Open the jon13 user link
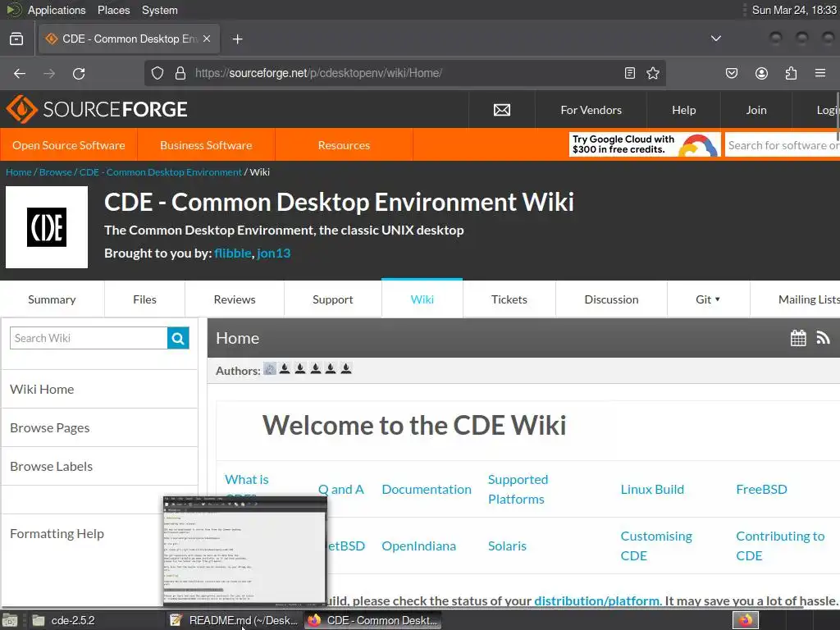Viewport: 840px width, 630px height. [x=274, y=253]
